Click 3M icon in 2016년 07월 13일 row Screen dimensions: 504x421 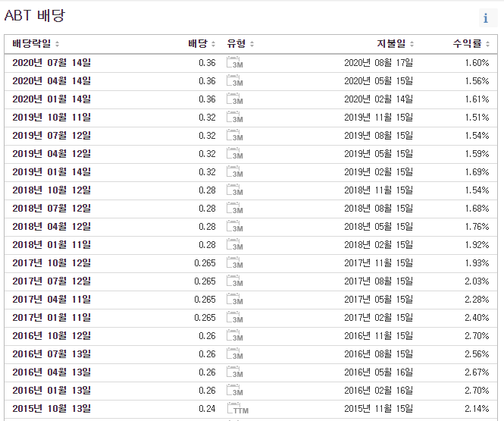[x=235, y=354]
